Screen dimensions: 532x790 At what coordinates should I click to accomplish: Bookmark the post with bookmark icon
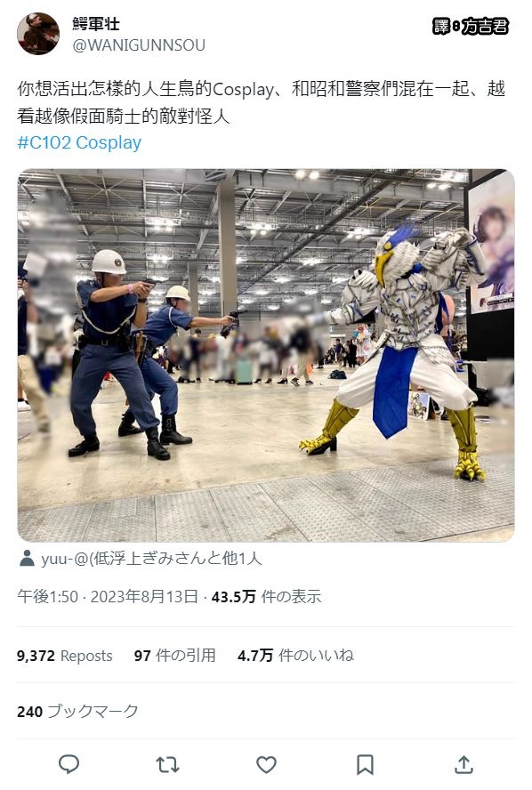365,764
